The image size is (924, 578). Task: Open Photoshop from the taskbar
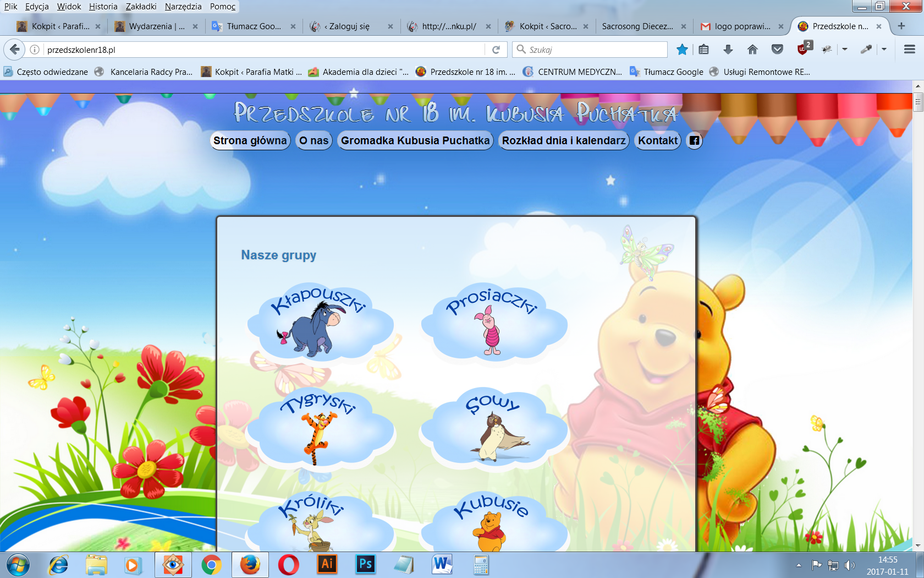point(365,564)
